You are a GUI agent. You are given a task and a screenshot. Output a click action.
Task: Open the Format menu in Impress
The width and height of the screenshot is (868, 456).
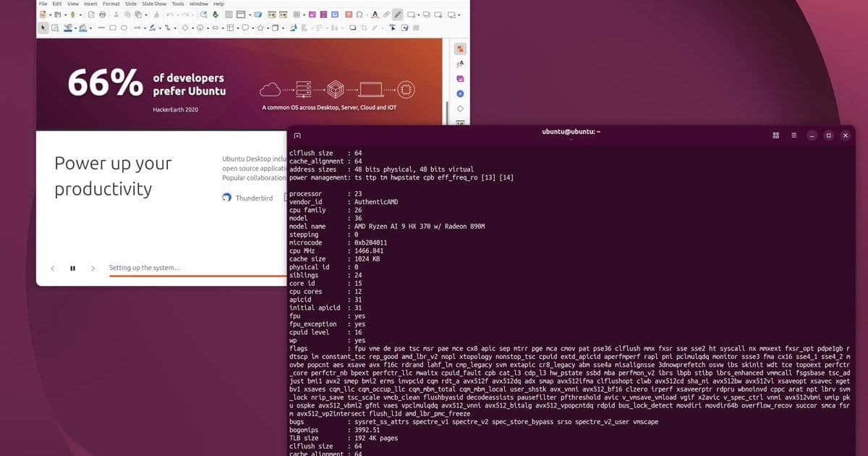(111, 4)
